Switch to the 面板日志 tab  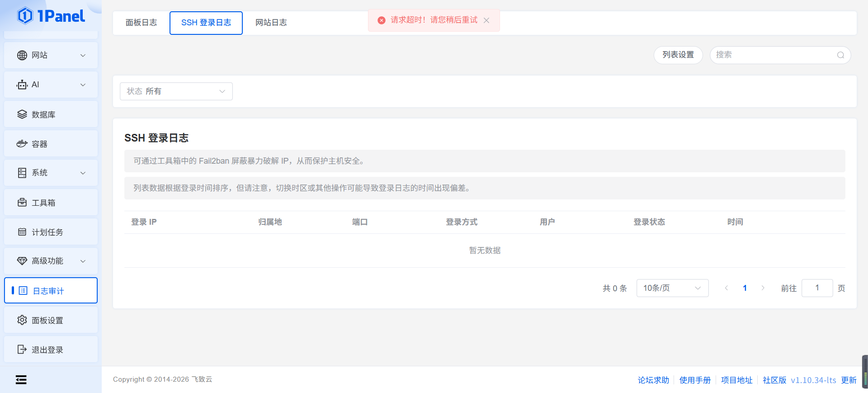pyautogui.click(x=141, y=23)
